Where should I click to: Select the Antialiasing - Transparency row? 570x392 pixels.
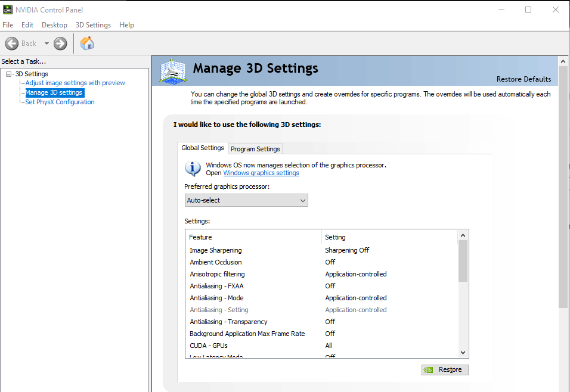(321, 322)
